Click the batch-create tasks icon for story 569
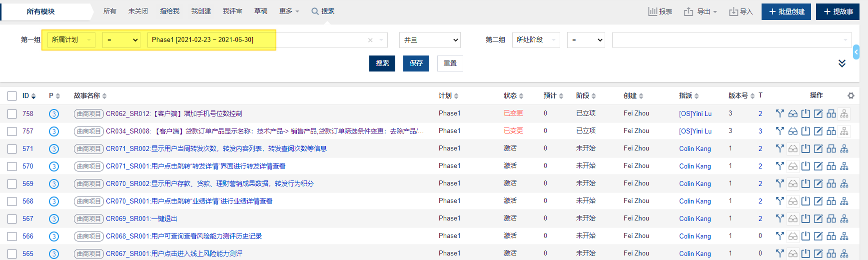The width and height of the screenshot is (868, 260). [831, 183]
